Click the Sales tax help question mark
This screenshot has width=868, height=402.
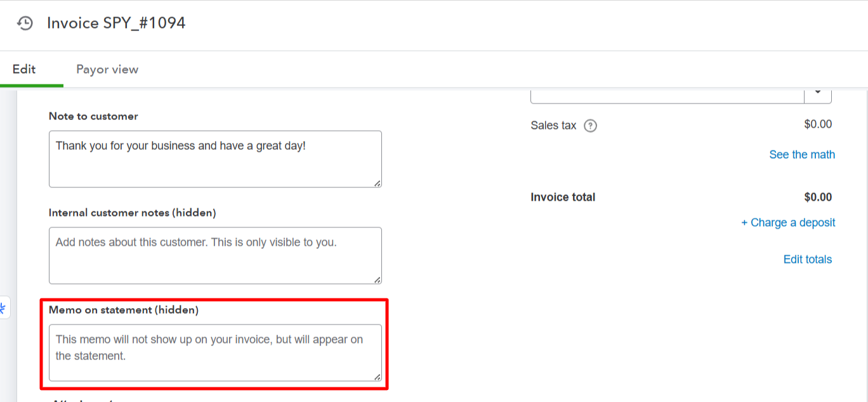click(x=590, y=126)
